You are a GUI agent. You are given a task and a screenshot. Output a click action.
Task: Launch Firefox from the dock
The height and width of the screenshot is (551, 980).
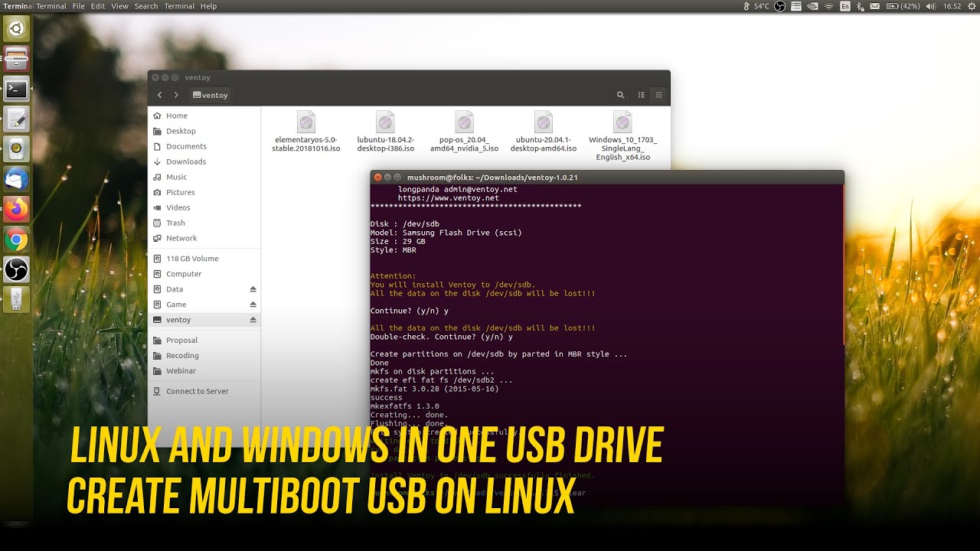click(x=16, y=208)
